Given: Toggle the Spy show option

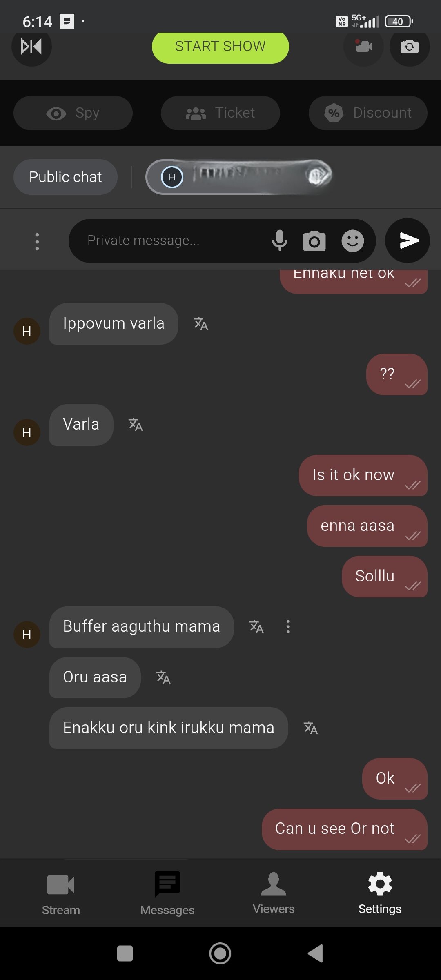Looking at the screenshot, I should tap(73, 113).
